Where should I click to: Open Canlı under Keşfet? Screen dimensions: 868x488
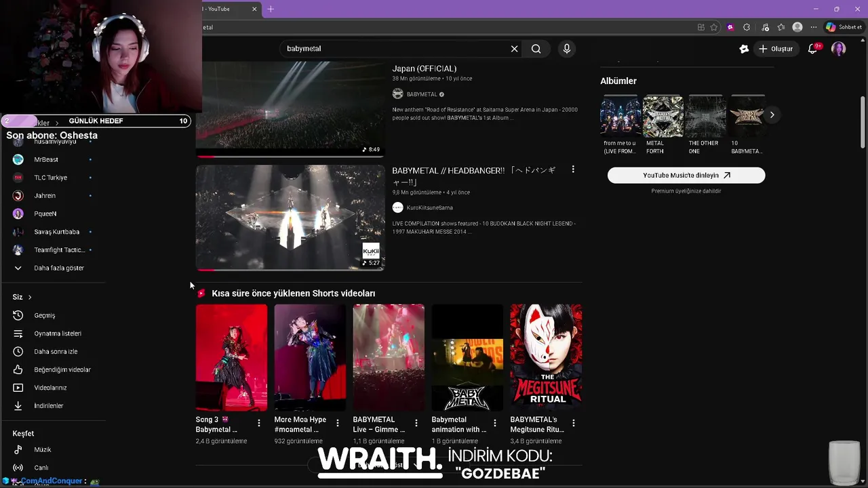53,468
